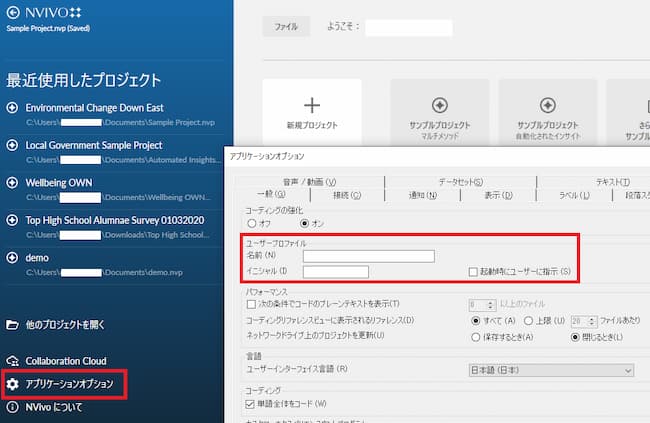Click the マルチメソッド sample project icon
Image resolution: width=650 pixels, height=423 pixels.
click(x=439, y=105)
